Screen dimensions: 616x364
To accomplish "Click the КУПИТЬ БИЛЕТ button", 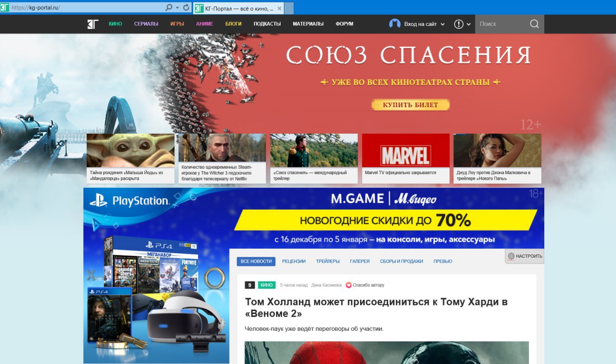I will pos(411,105).
